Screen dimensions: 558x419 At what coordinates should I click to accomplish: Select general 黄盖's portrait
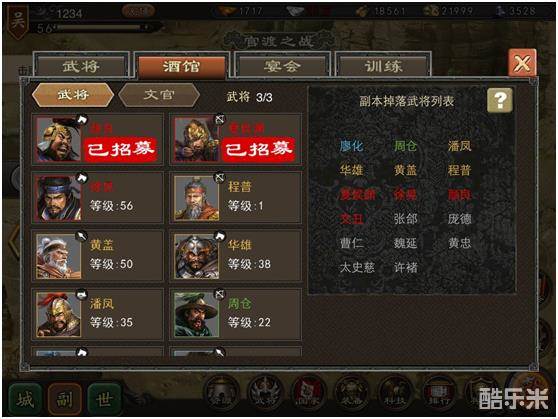58,257
